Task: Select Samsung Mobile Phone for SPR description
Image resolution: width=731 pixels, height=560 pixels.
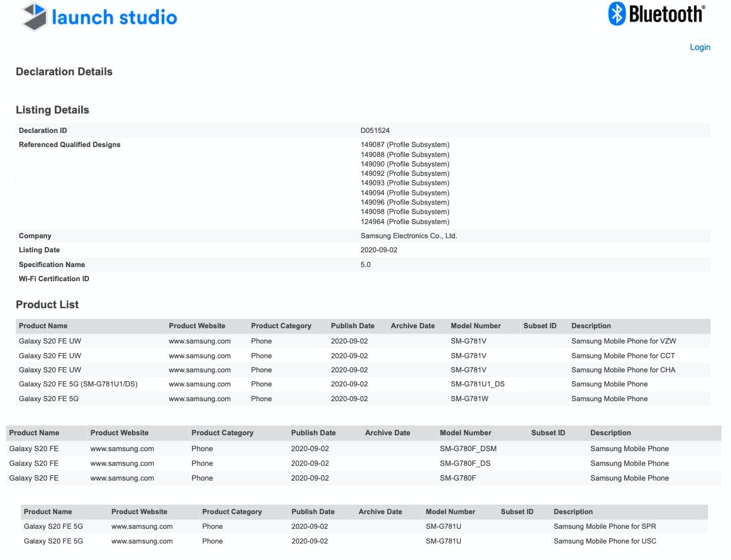Action: [605, 526]
